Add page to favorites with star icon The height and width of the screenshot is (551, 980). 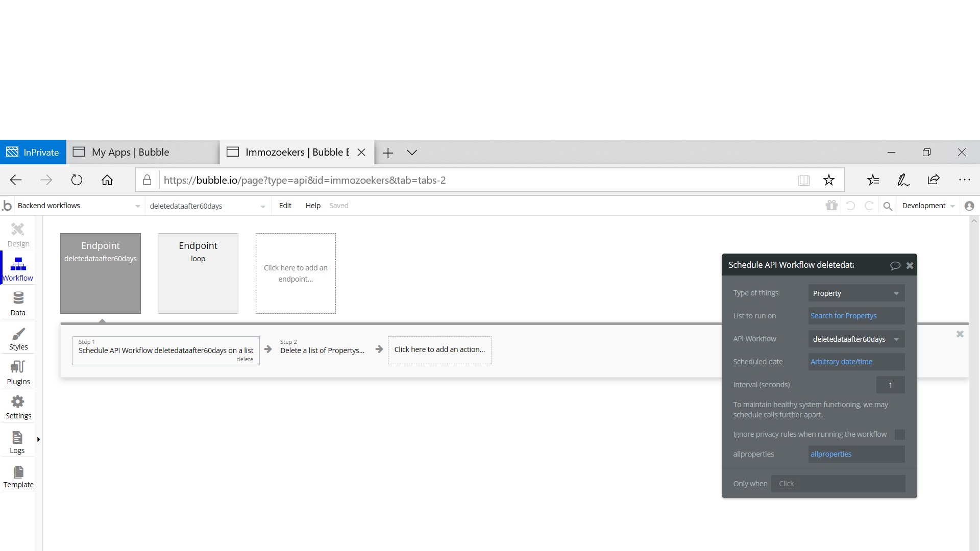click(x=828, y=180)
